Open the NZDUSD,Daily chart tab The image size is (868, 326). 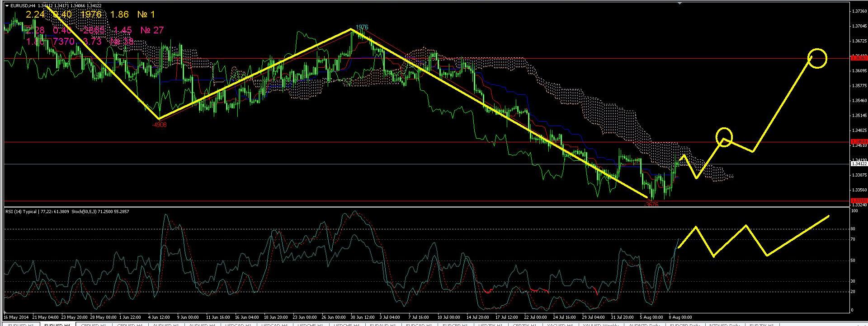point(722,325)
